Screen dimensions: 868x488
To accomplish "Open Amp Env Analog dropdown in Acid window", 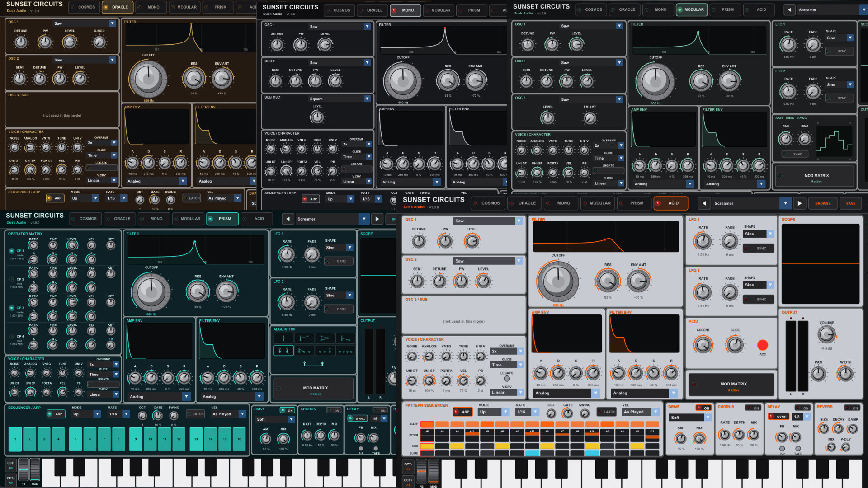I will click(566, 393).
